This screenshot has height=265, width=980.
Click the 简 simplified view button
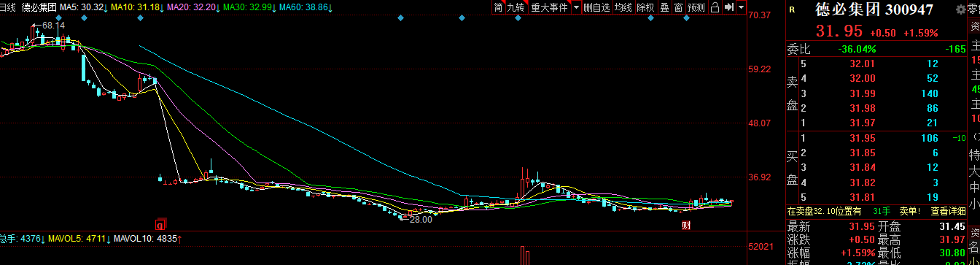pyautogui.click(x=498, y=7)
